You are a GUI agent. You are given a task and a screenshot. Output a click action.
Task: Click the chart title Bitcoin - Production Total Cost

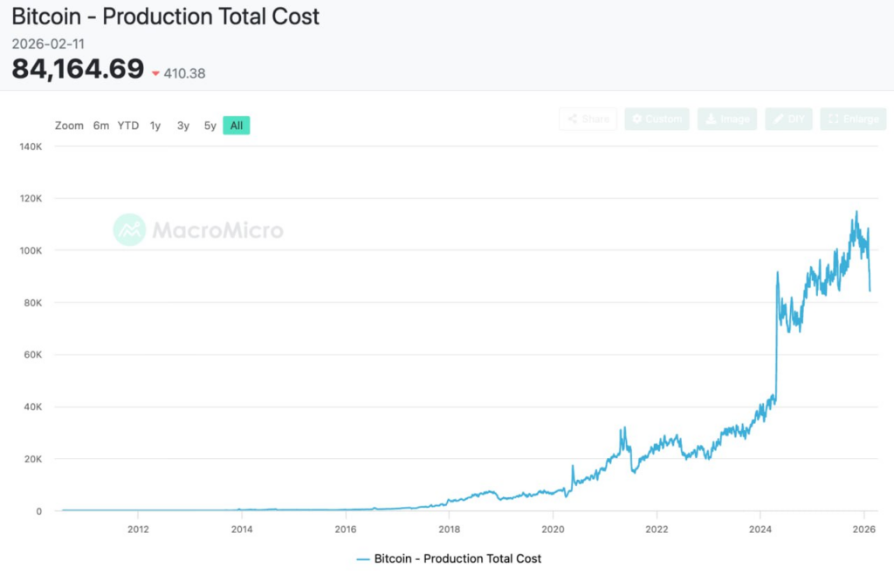(166, 16)
